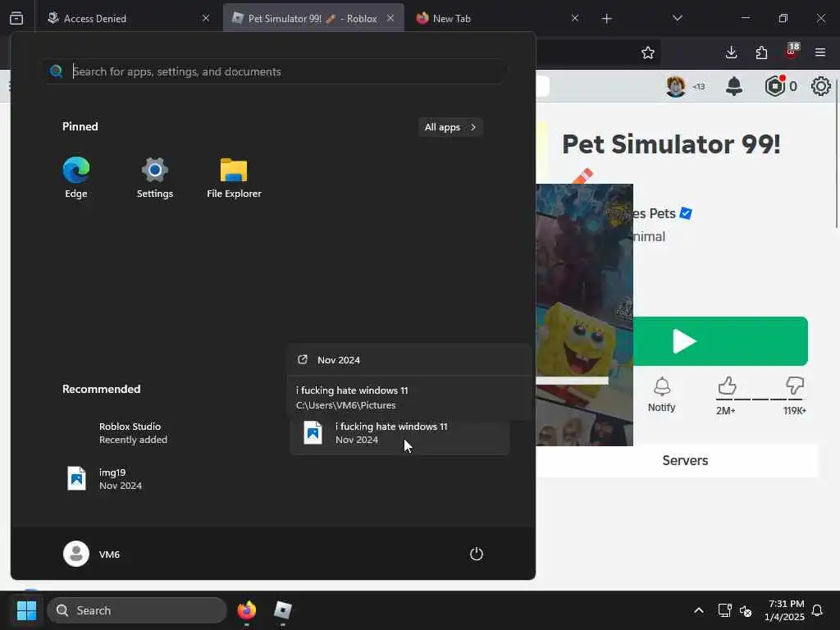This screenshot has height=630, width=840.
Task: Open Firefox downloads panel
Action: (731, 52)
